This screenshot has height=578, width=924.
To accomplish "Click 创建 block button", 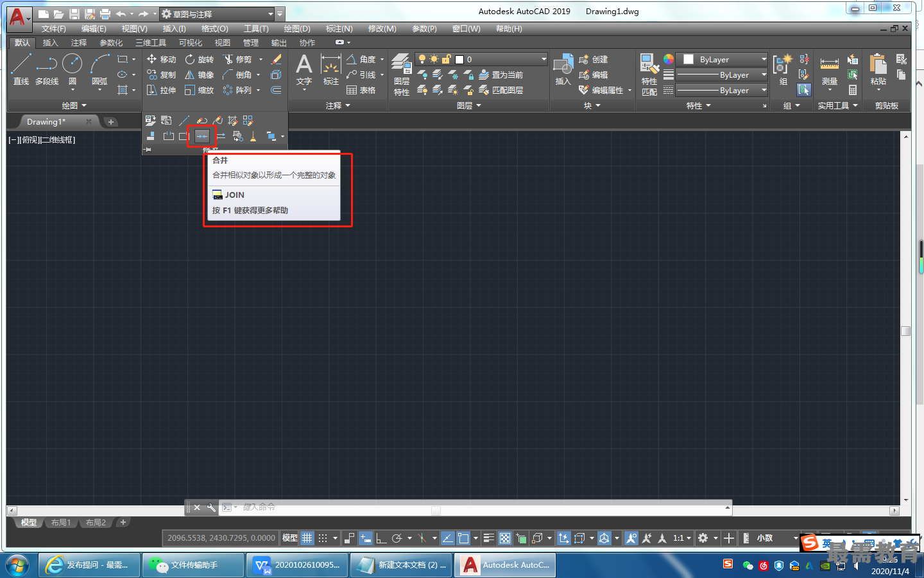I will [593, 59].
